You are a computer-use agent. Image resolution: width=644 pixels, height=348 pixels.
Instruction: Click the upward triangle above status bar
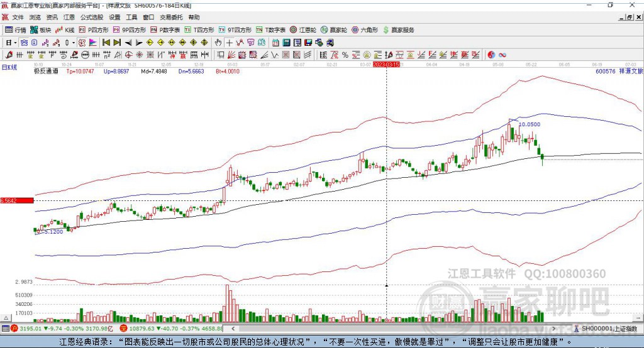point(6,318)
